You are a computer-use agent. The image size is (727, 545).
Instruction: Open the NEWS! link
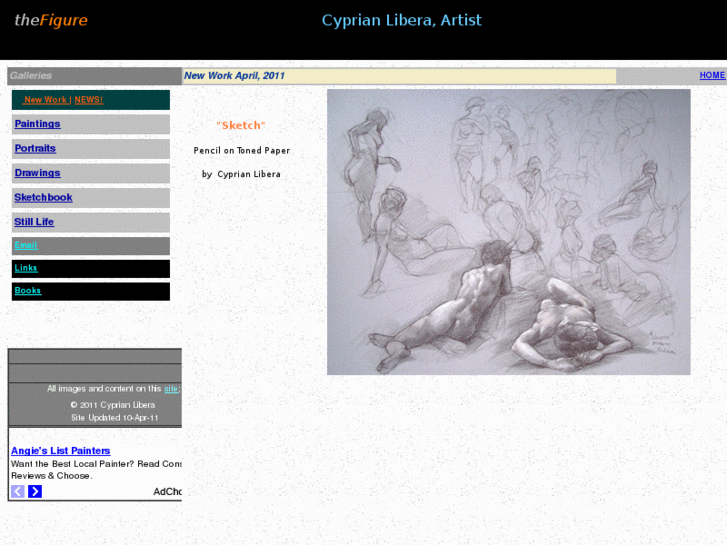(89, 100)
